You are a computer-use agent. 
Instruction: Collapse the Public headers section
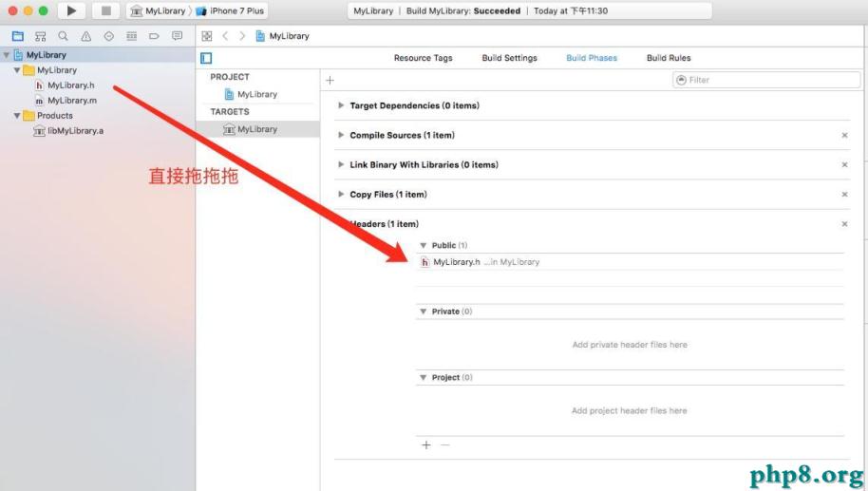(x=424, y=245)
